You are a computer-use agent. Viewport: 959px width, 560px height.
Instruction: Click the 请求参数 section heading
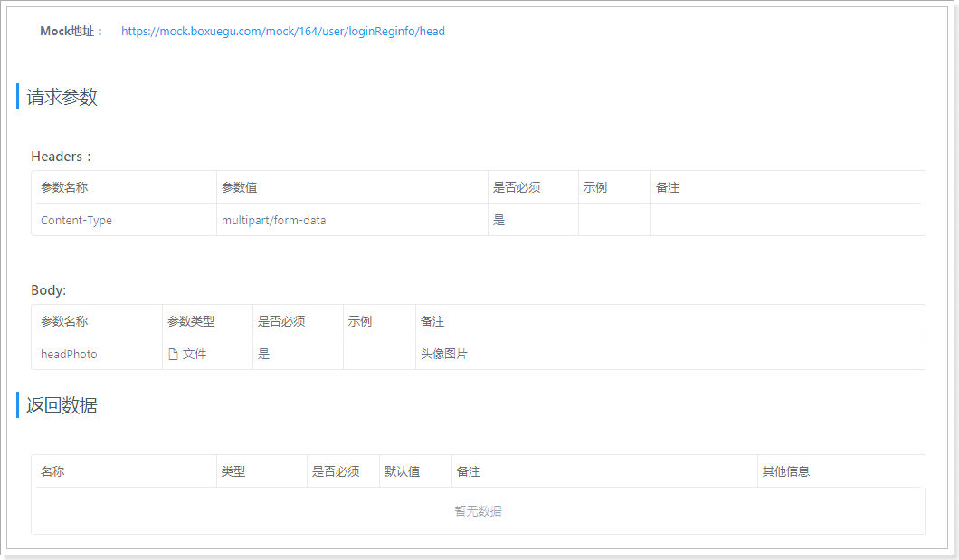pyautogui.click(x=62, y=97)
